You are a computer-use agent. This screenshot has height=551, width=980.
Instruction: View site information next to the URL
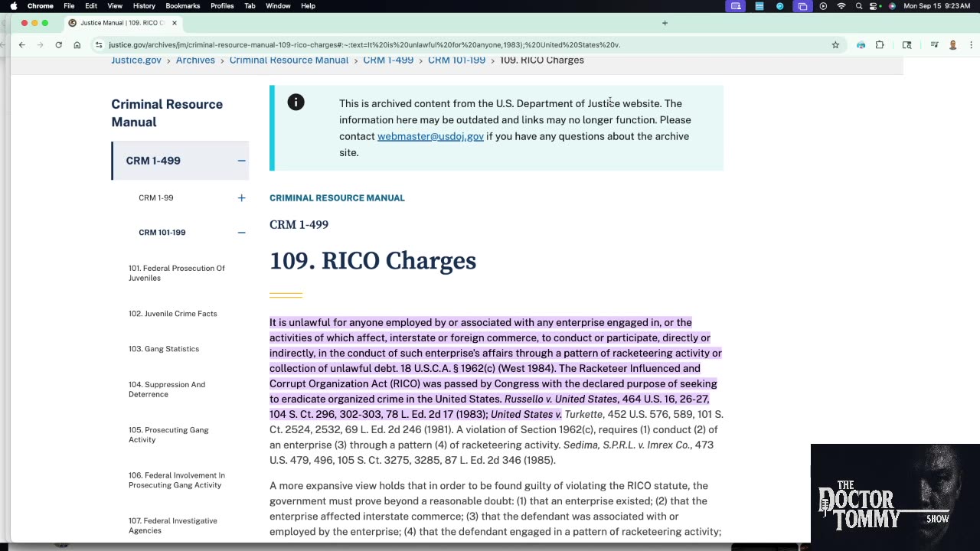(99, 45)
